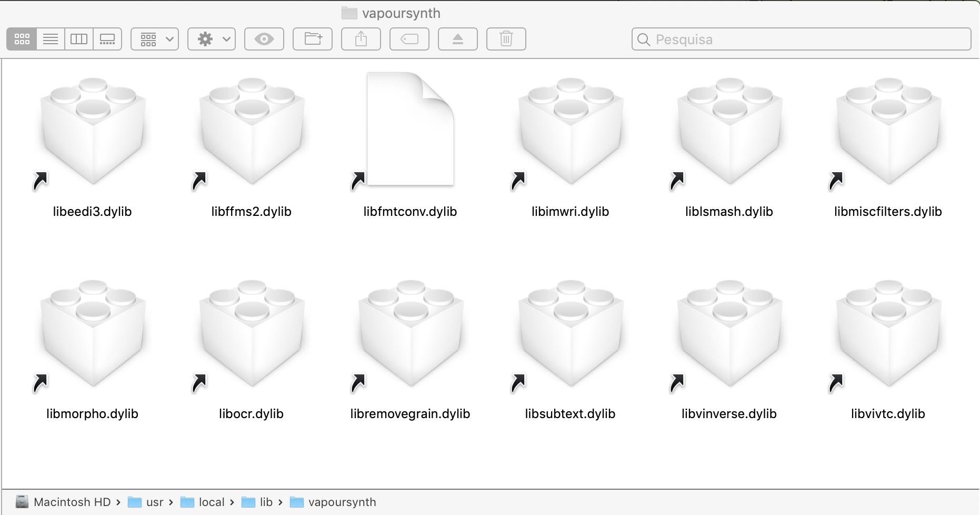Screen dimensions: 980x515
Task: Select the libmorpho.dylib file icon
Action: [93, 333]
